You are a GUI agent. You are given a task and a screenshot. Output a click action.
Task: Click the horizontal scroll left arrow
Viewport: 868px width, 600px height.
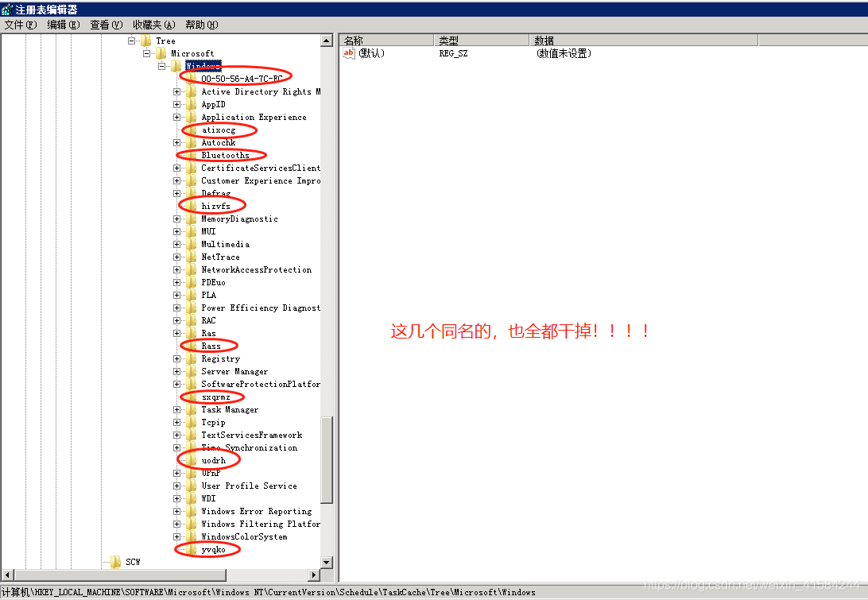tap(8, 575)
